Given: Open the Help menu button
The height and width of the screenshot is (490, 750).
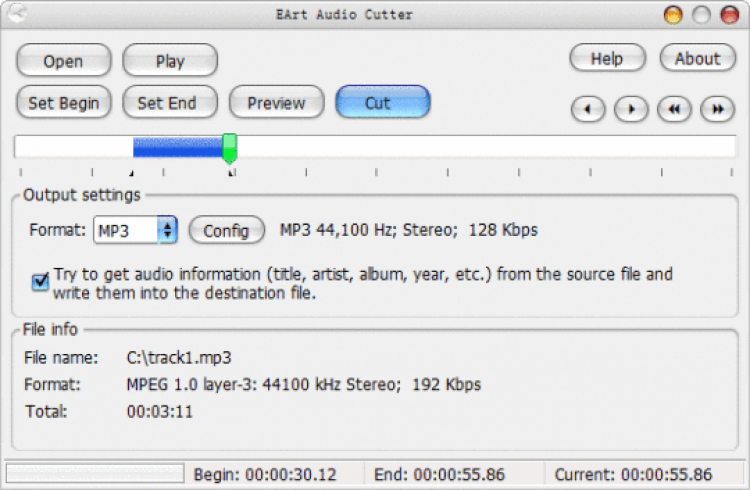Looking at the screenshot, I should (x=607, y=58).
